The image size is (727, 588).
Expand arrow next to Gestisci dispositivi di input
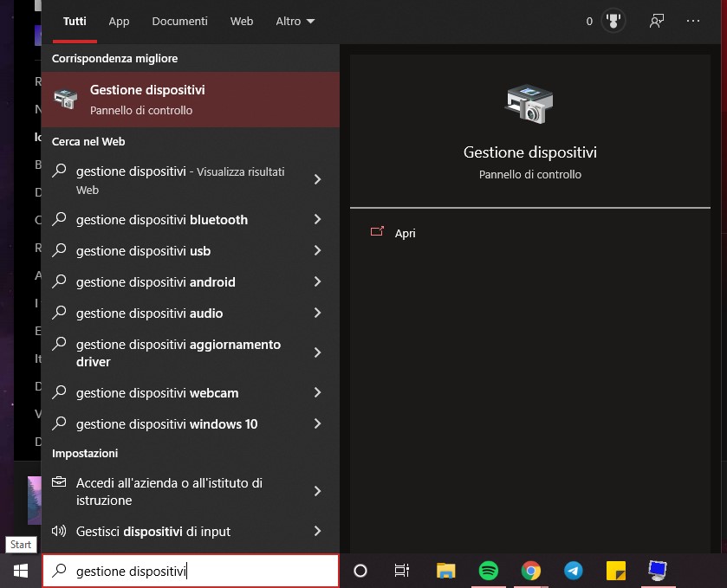click(x=317, y=532)
